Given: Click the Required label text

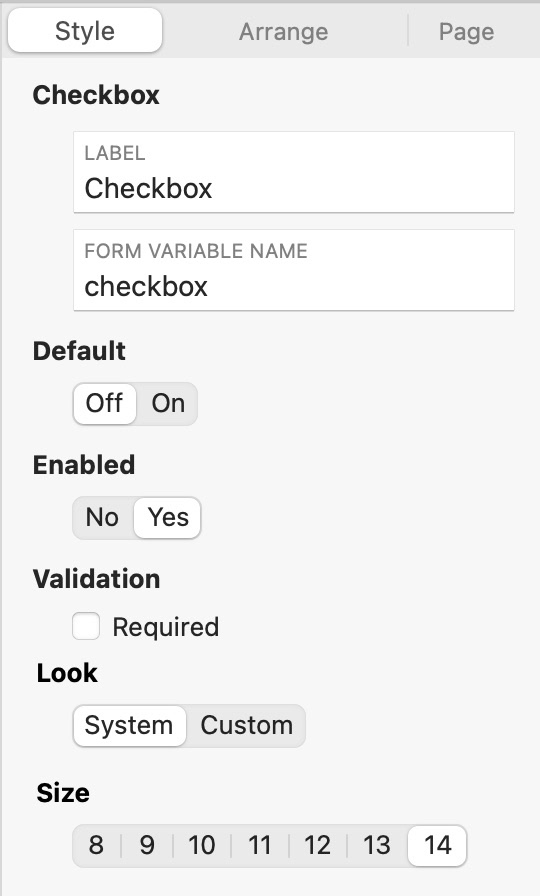Looking at the screenshot, I should (165, 627).
